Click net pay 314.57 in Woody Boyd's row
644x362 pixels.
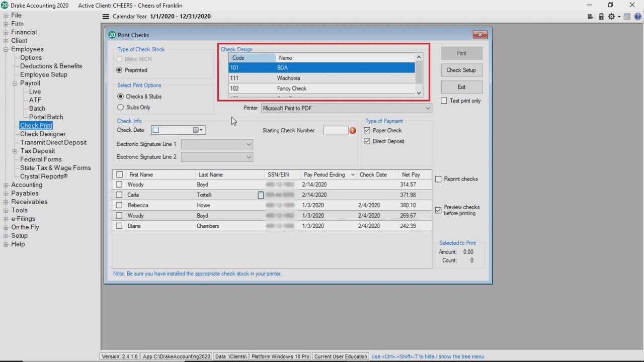pyautogui.click(x=408, y=185)
